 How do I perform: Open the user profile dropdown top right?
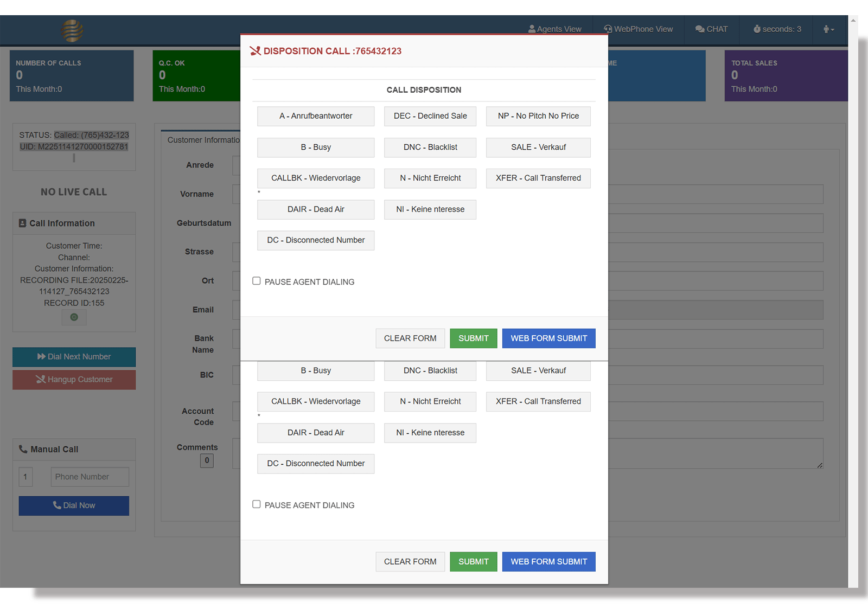tap(828, 29)
